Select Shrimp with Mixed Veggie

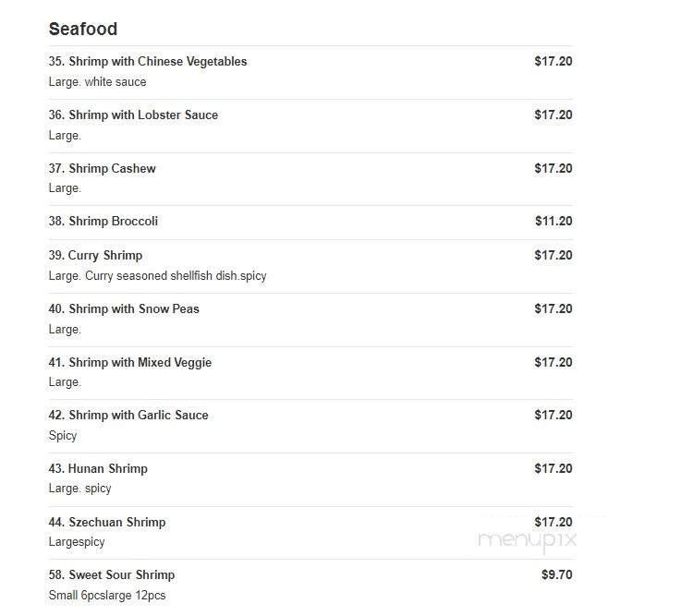pos(130,363)
